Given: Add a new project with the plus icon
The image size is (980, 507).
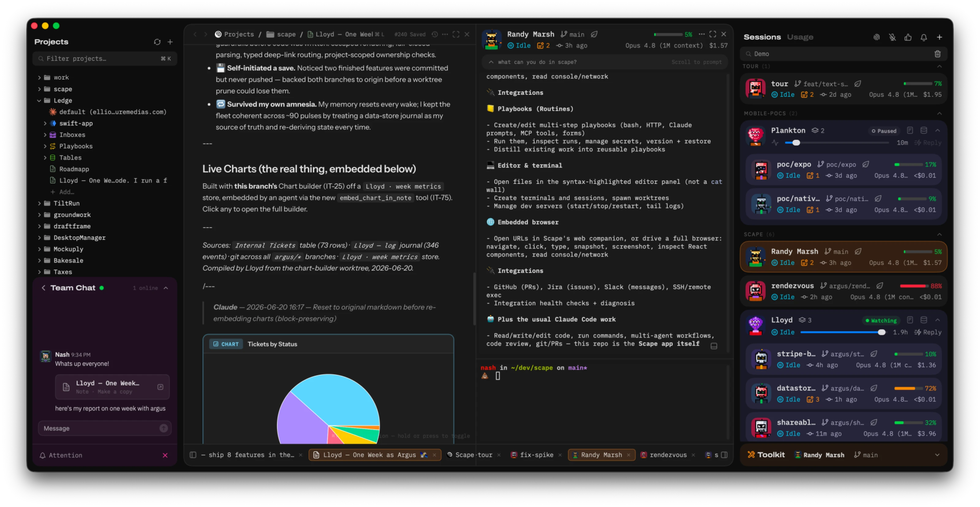Looking at the screenshot, I should 170,42.
